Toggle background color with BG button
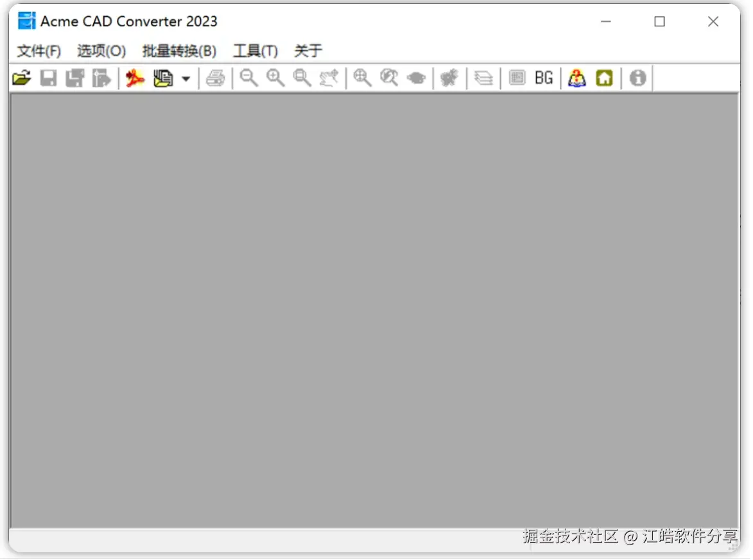This screenshot has width=753, height=560. (x=544, y=78)
